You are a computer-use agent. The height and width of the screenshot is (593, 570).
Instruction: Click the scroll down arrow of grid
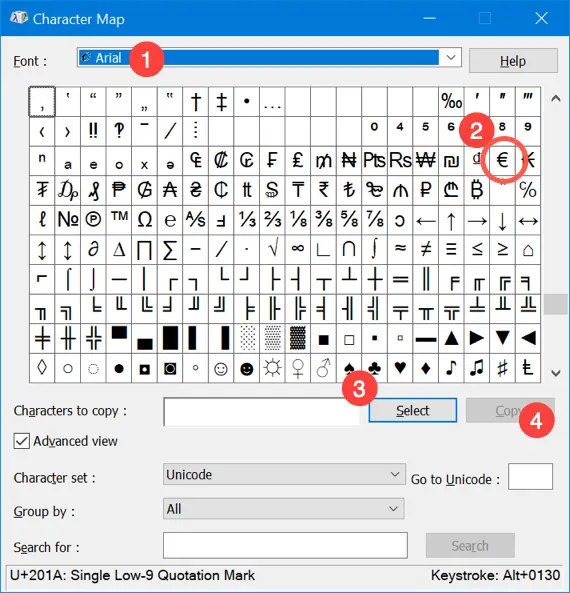[x=556, y=373]
